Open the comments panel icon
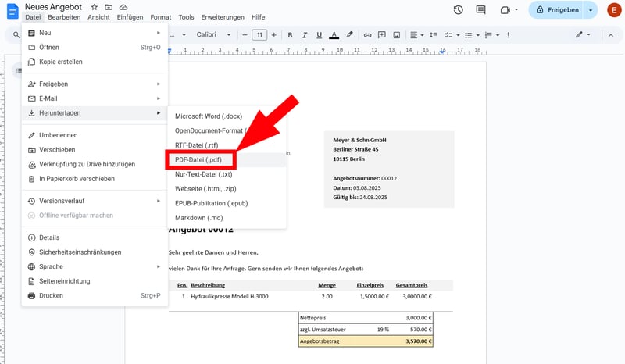The width and height of the screenshot is (625, 364). [480, 10]
